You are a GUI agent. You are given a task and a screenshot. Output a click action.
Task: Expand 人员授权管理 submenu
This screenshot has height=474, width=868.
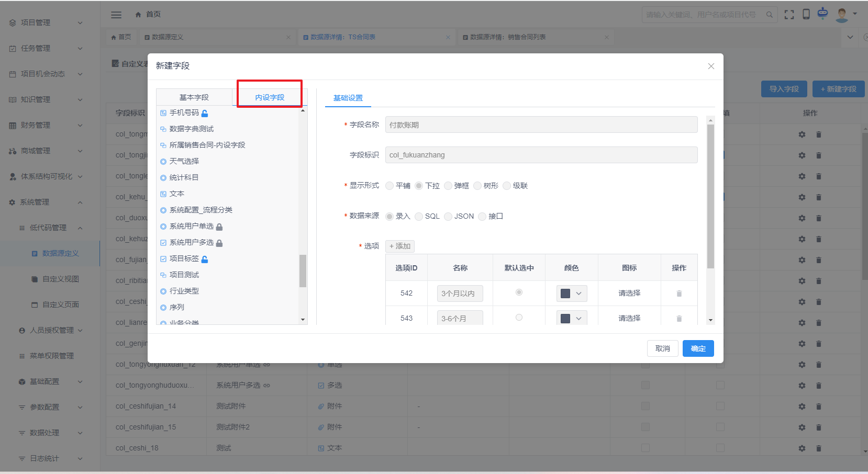point(80,330)
